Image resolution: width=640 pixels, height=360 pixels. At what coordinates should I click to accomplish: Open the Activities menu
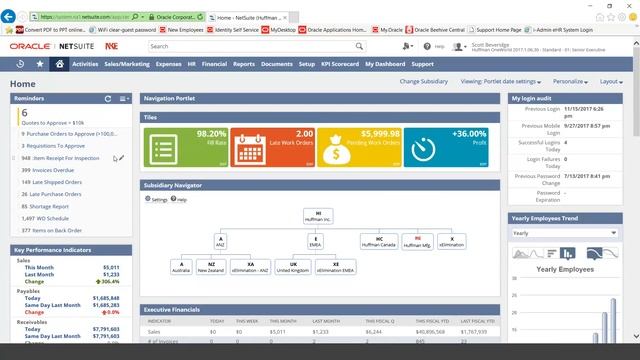85,64
